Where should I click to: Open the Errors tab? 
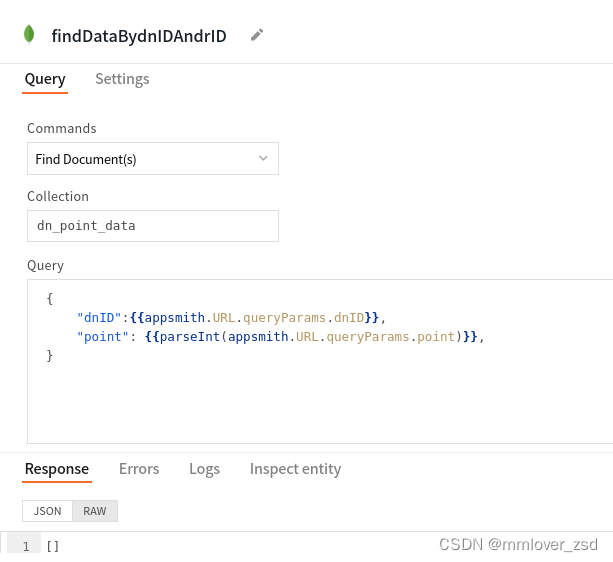pos(139,469)
